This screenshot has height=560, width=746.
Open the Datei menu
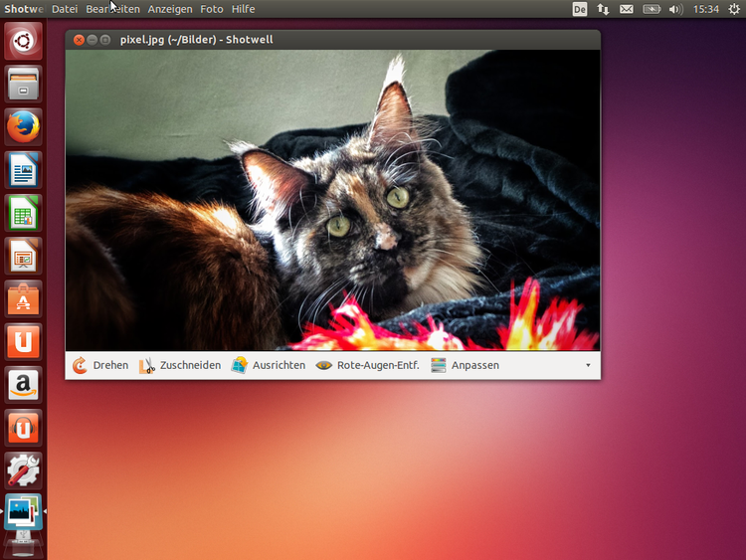[65, 9]
